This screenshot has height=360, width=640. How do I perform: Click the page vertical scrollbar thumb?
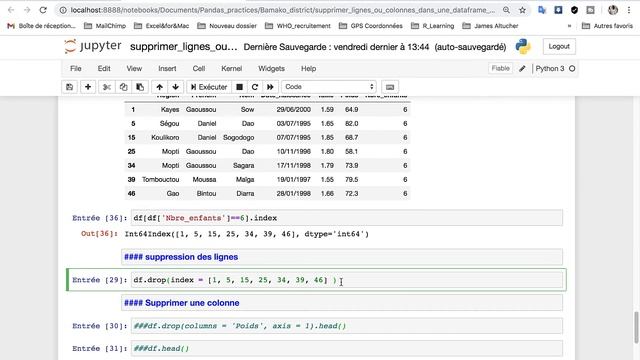(636, 327)
